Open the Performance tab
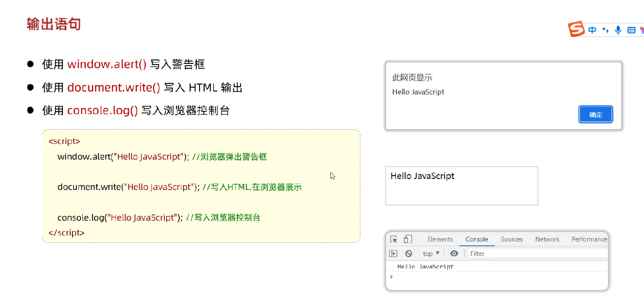This screenshot has width=644, height=297. 589,239
